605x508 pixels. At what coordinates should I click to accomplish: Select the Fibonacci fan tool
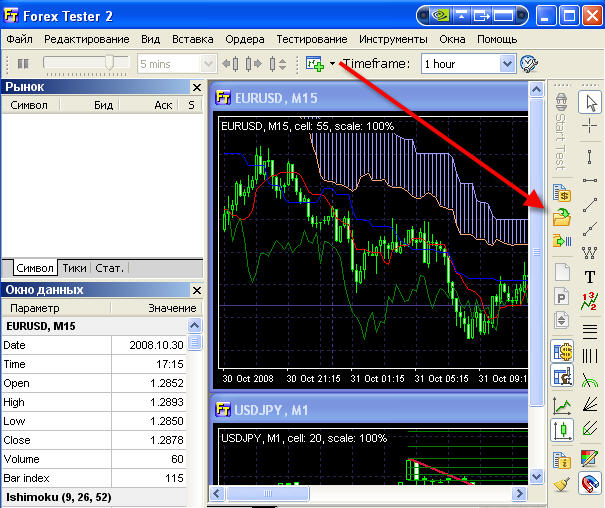590,404
